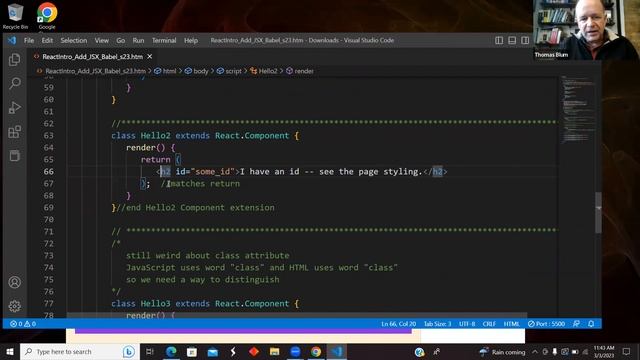Toggle the bottom panel layout icon
This screenshot has width=640, height=360.
click(x=512, y=40)
